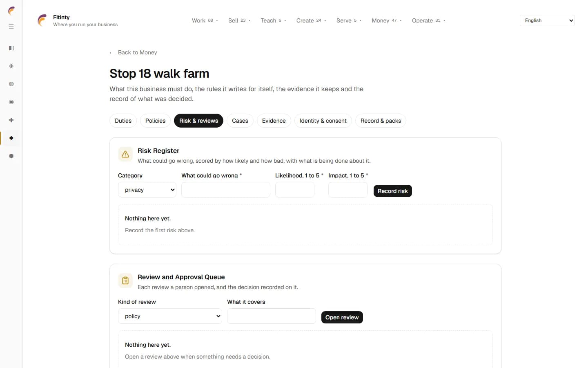Focus the What could go wrong field
Screen dimensions: 588x368
click(x=226, y=190)
